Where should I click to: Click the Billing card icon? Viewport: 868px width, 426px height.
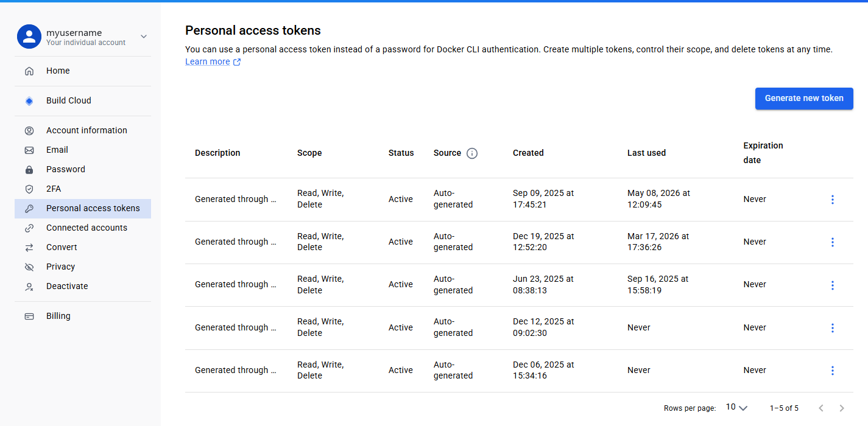pyautogui.click(x=29, y=316)
